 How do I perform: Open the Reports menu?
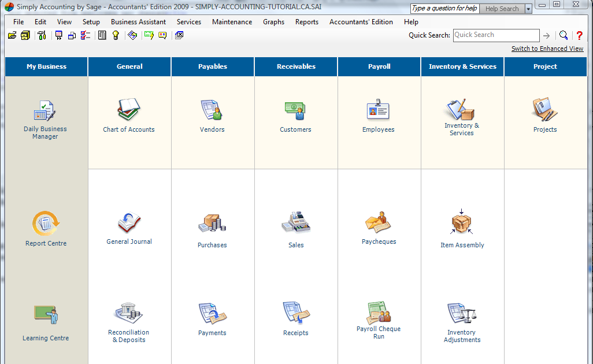click(x=307, y=22)
